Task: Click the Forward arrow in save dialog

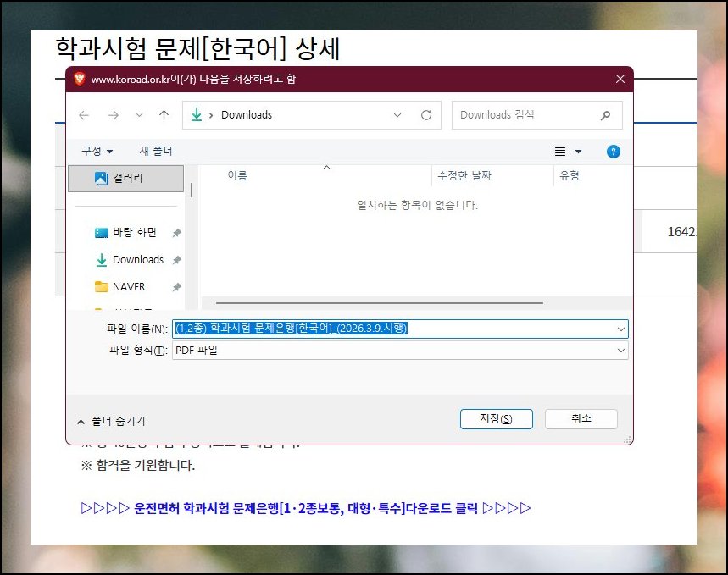Action: point(114,115)
